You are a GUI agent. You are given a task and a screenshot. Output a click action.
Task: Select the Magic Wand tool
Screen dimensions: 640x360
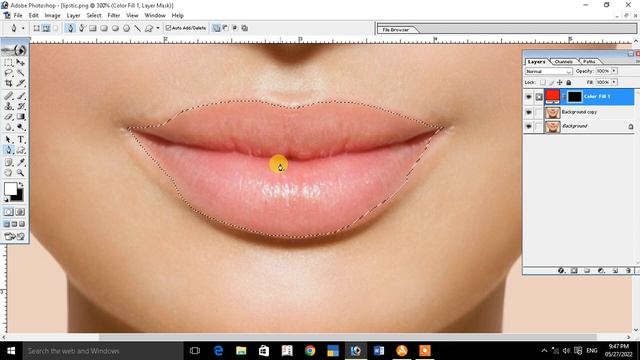click(x=20, y=73)
